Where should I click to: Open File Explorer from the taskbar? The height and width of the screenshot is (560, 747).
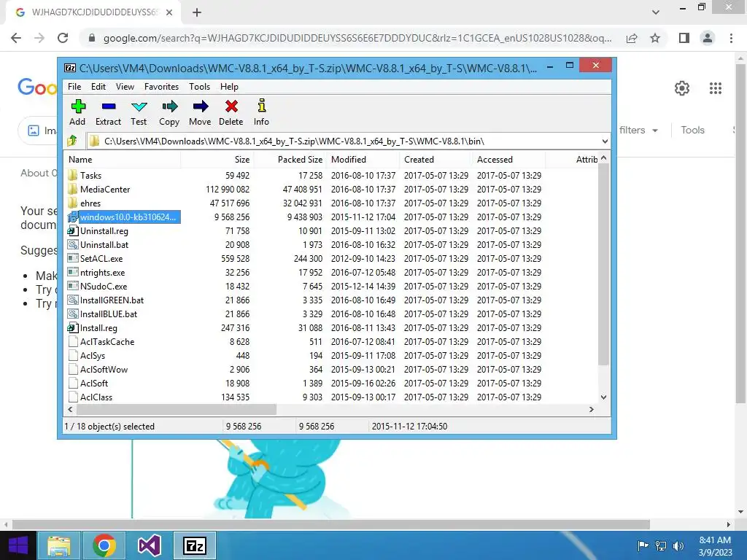(x=59, y=545)
